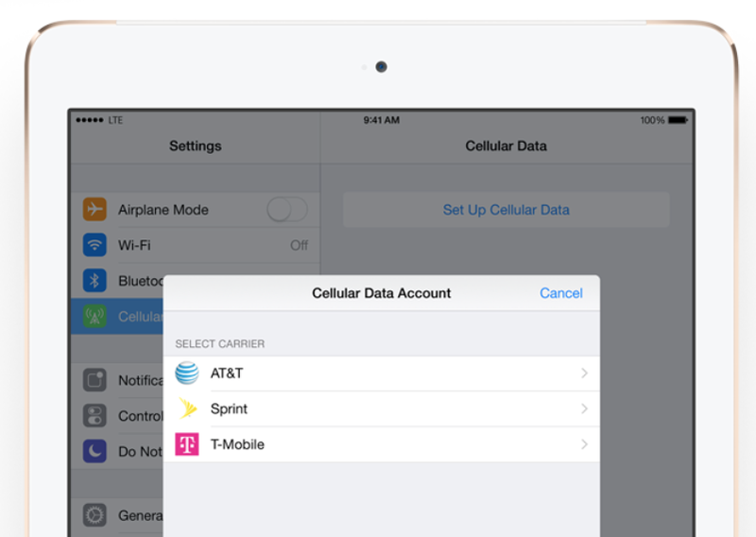The image size is (756, 537).
Task: Tap the Wi-Fi 'Off' status value
Action: click(299, 245)
